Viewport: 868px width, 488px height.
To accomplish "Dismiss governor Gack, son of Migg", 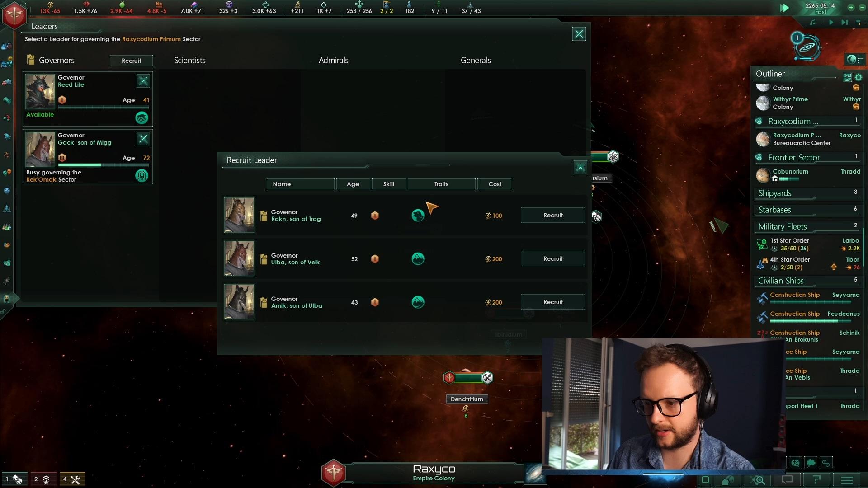I will [143, 139].
